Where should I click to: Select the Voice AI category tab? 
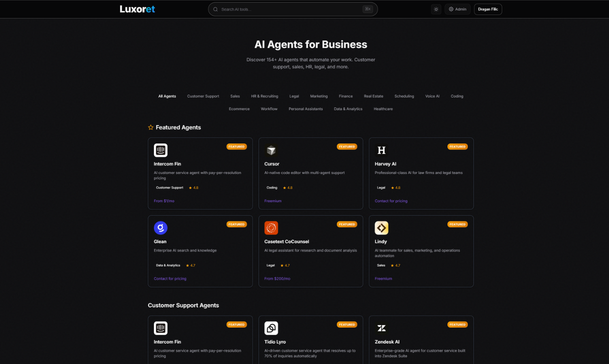(x=433, y=96)
